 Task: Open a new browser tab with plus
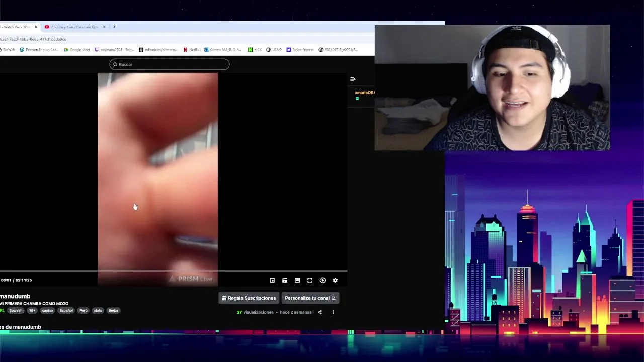tap(114, 27)
